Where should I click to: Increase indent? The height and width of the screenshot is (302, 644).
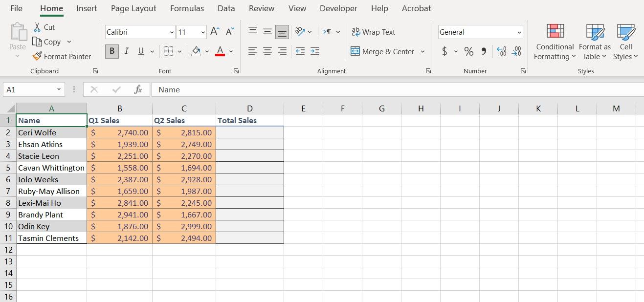(x=315, y=51)
